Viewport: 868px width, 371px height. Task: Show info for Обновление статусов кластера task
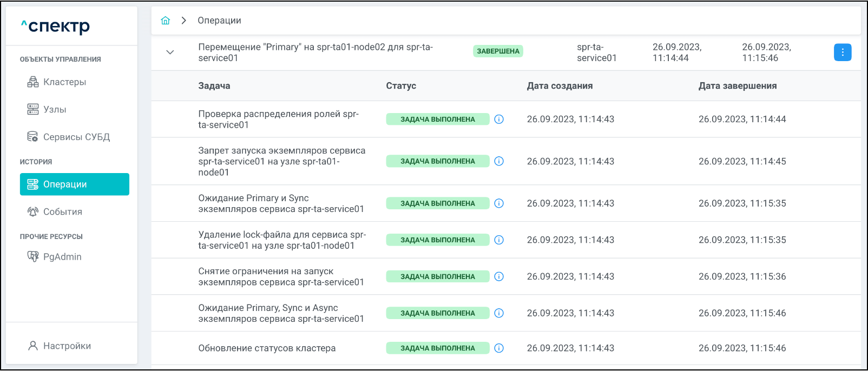tap(499, 348)
